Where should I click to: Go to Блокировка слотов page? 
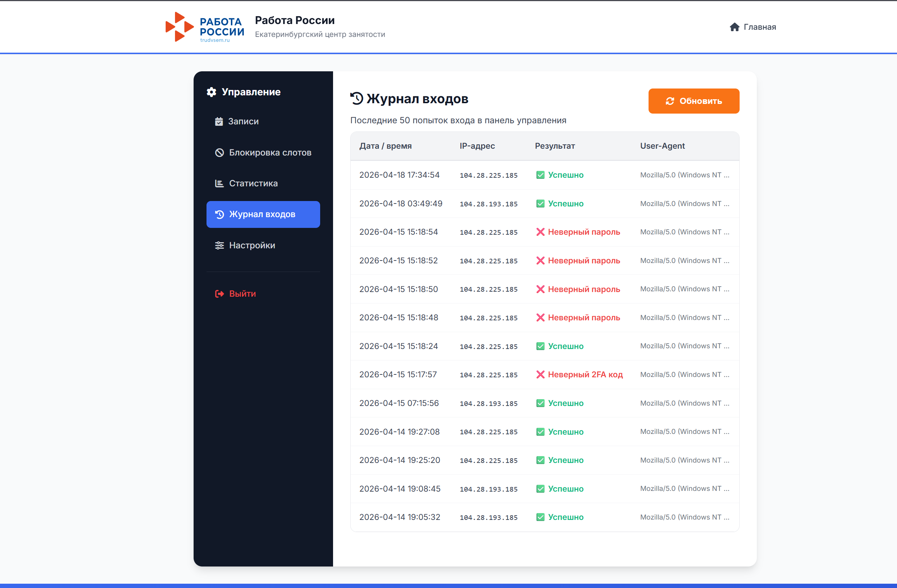(x=270, y=153)
